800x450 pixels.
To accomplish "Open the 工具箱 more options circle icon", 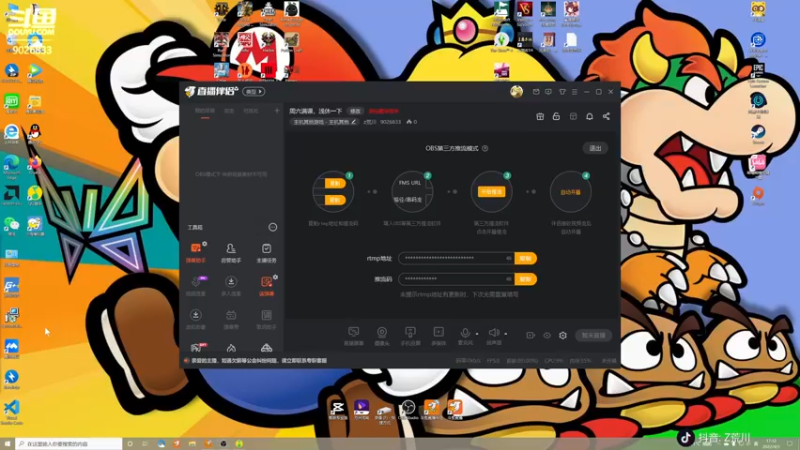I will click(273, 227).
